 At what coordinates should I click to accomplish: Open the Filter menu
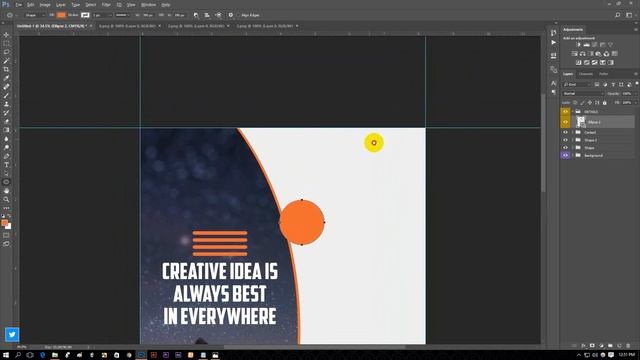pos(106,5)
